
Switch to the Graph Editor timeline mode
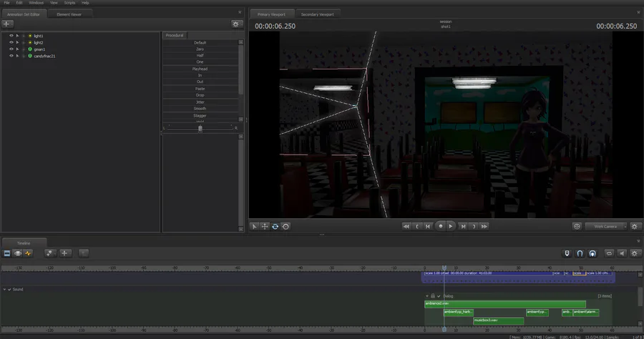click(28, 254)
